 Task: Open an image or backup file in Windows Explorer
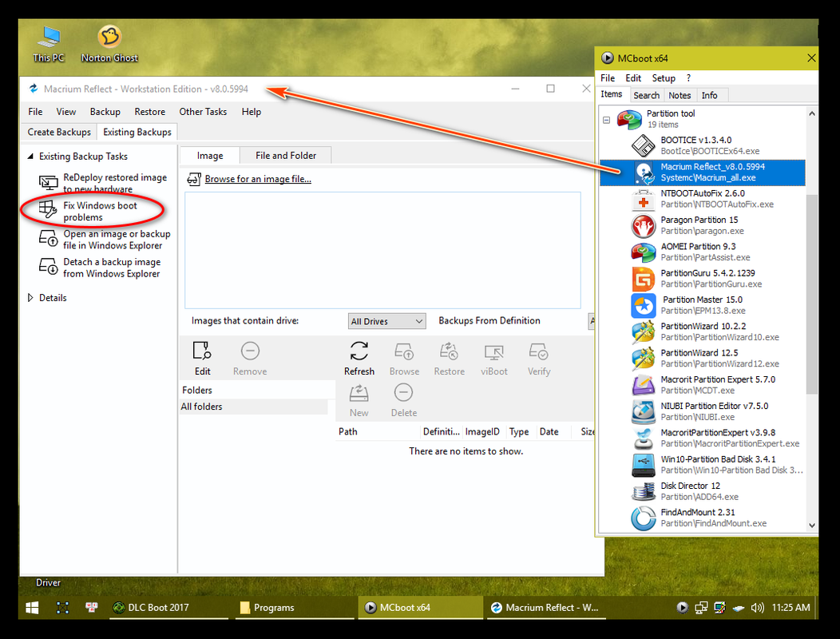tap(105, 240)
